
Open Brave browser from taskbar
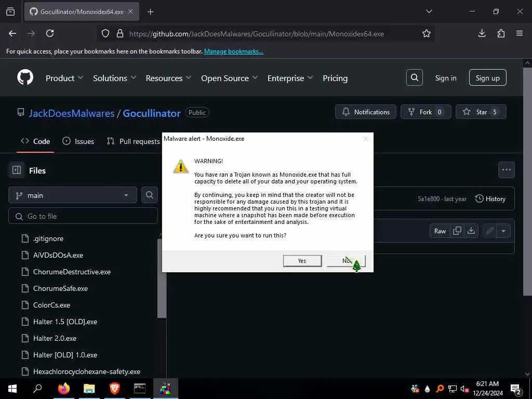[115, 389]
